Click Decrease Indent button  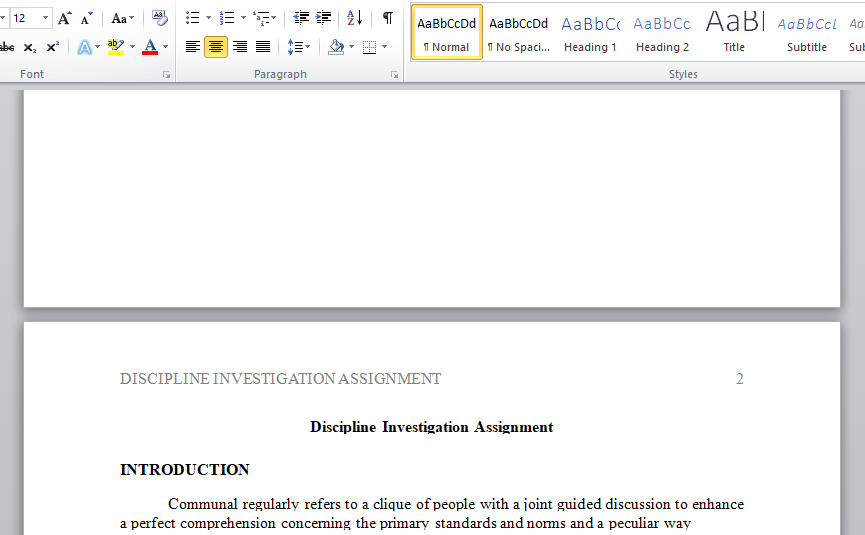tap(301, 18)
